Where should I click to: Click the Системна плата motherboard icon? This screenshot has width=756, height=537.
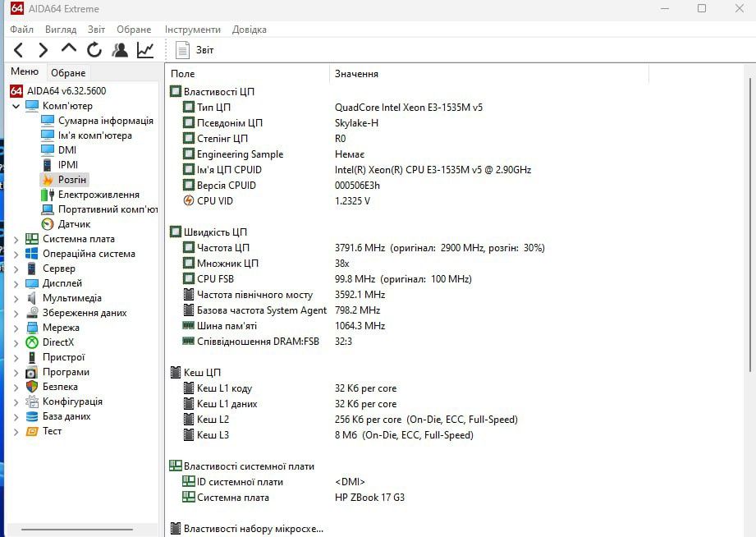32,239
